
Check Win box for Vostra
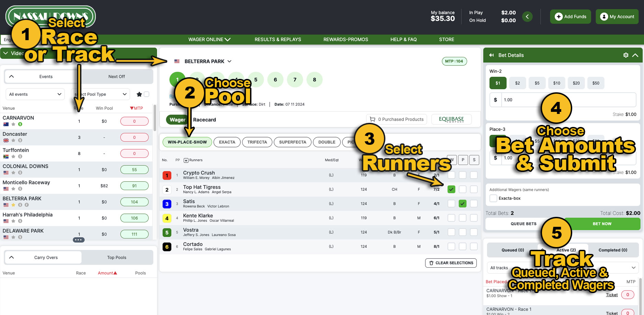click(x=451, y=232)
